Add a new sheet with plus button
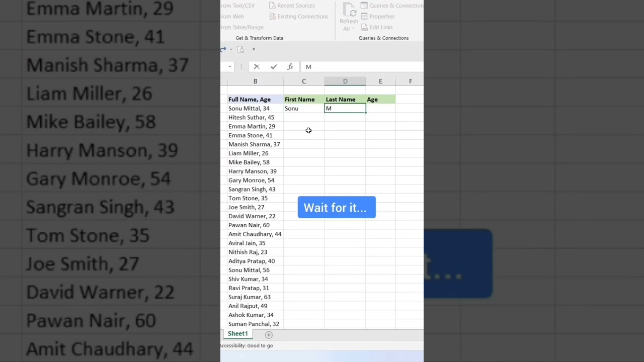Screen dimensions: 644x362 (x=269, y=335)
